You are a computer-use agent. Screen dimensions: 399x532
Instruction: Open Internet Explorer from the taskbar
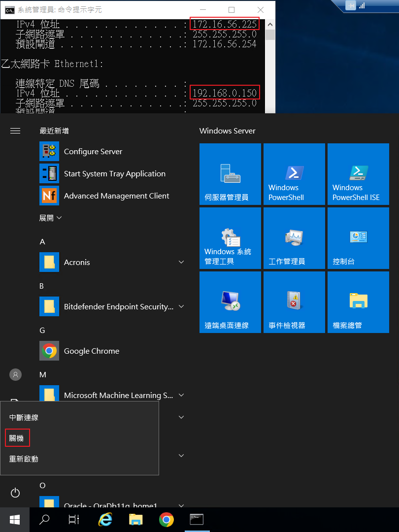coord(105,520)
